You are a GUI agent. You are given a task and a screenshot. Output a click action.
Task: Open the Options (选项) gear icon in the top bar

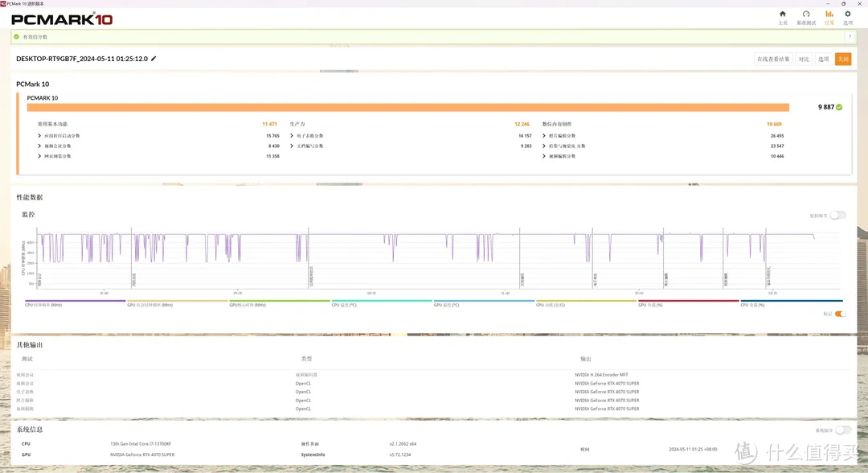coord(848,14)
